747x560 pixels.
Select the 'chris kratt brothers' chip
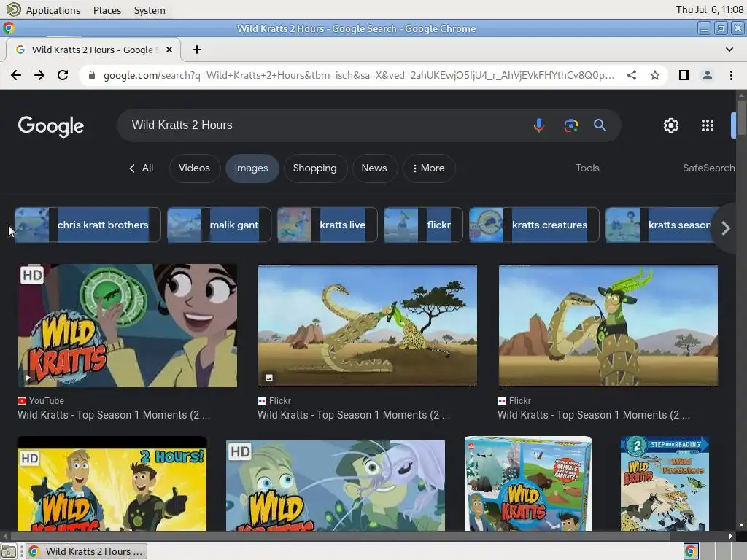88,225
